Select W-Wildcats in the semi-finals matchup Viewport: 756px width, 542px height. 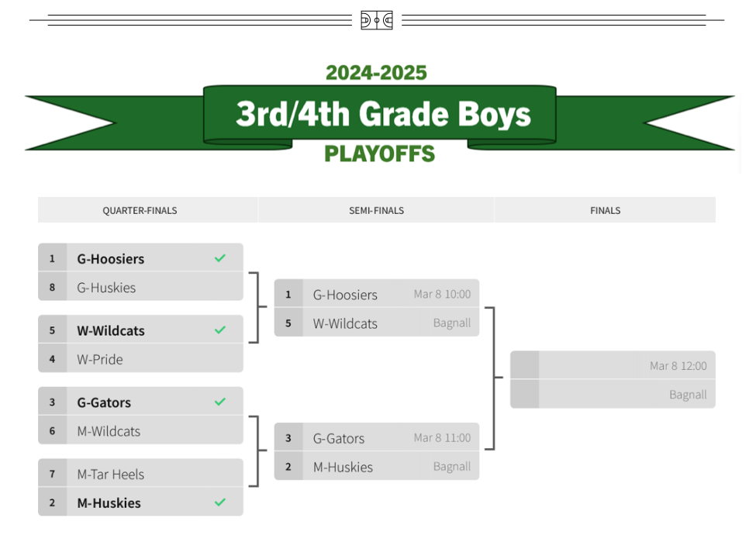pyautogui.click(x=345, y=323)
